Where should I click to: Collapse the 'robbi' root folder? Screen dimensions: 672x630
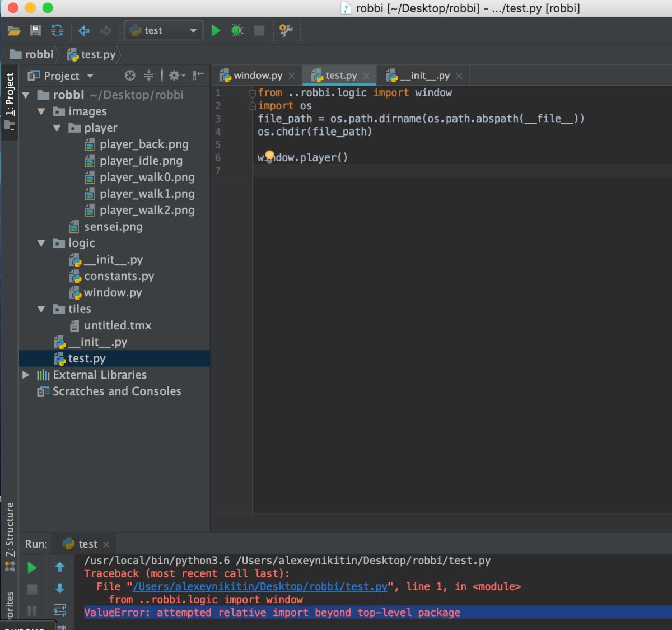[26, 95]
